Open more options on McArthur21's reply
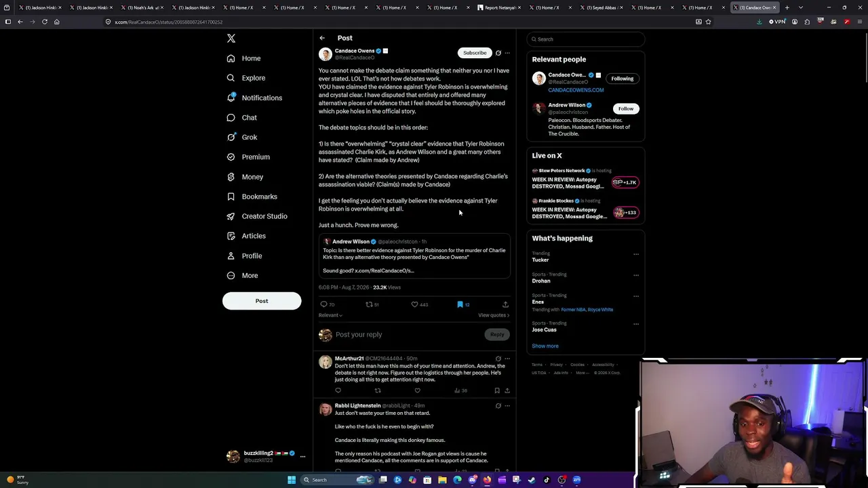Image resolution: width=868 pixels, height=488 pixels. coord(507,359)
